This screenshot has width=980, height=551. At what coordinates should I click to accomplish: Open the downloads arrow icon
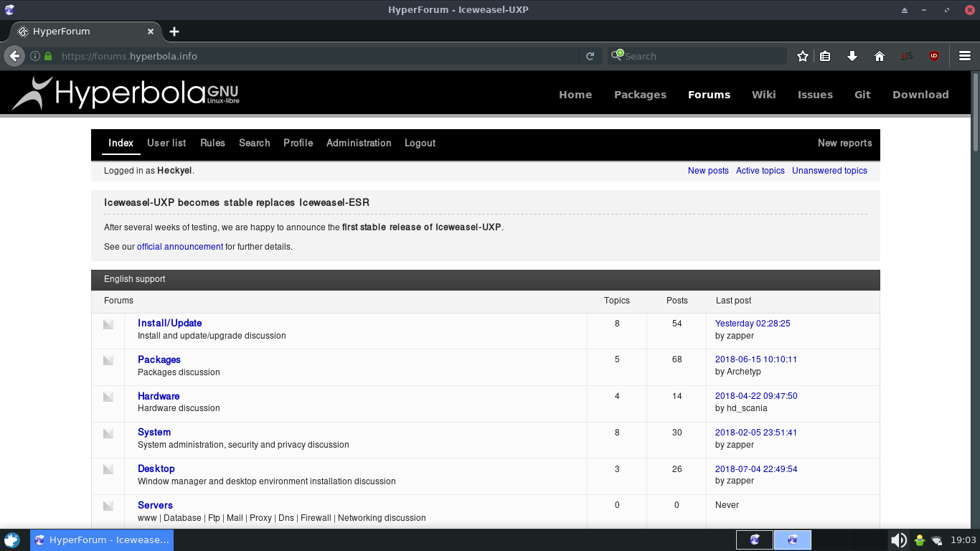tap(852, 56)
